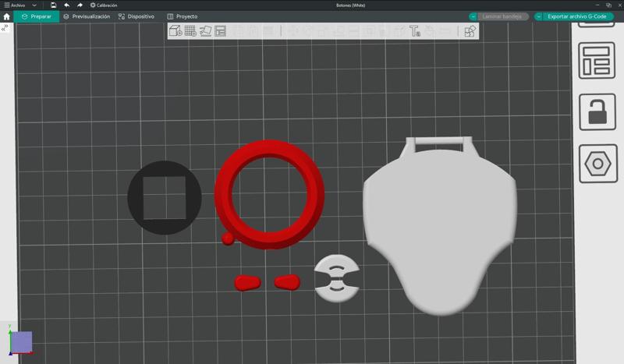Click the add plate grid icon
The height and width of the screenshot is (364, 624).
[x=190, y=31]
